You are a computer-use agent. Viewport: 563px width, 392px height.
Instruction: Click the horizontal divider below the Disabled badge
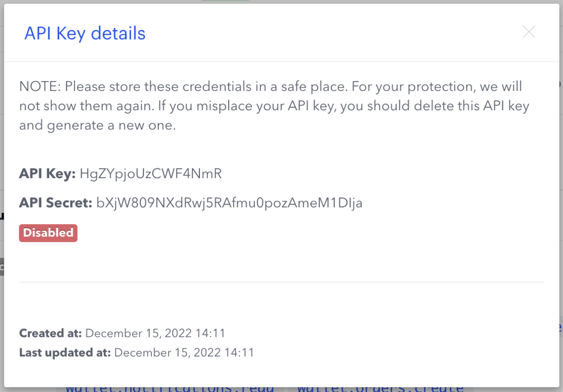click(x=281, y=282)
